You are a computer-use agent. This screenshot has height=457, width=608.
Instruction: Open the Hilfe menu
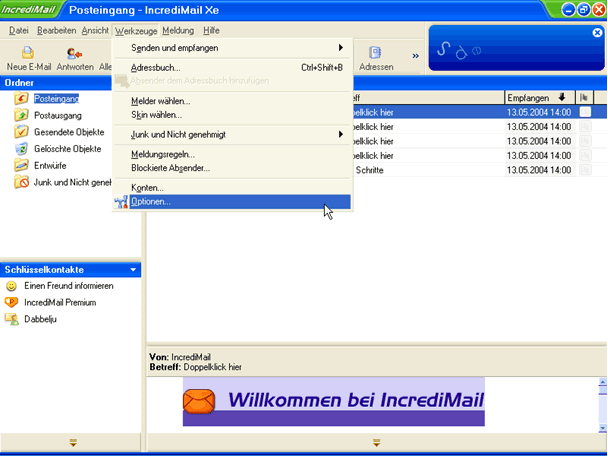pyautogui.click(x=211, y=30)
